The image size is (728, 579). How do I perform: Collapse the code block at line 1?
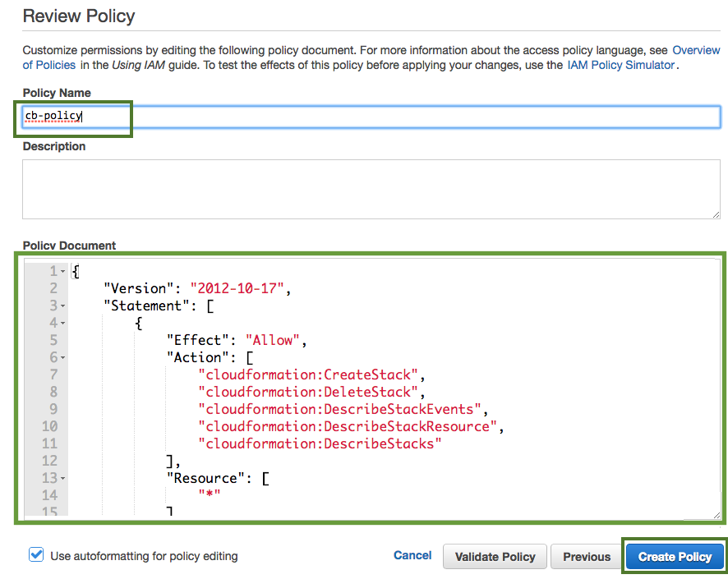pyautogui.click(x=63, y=271)
